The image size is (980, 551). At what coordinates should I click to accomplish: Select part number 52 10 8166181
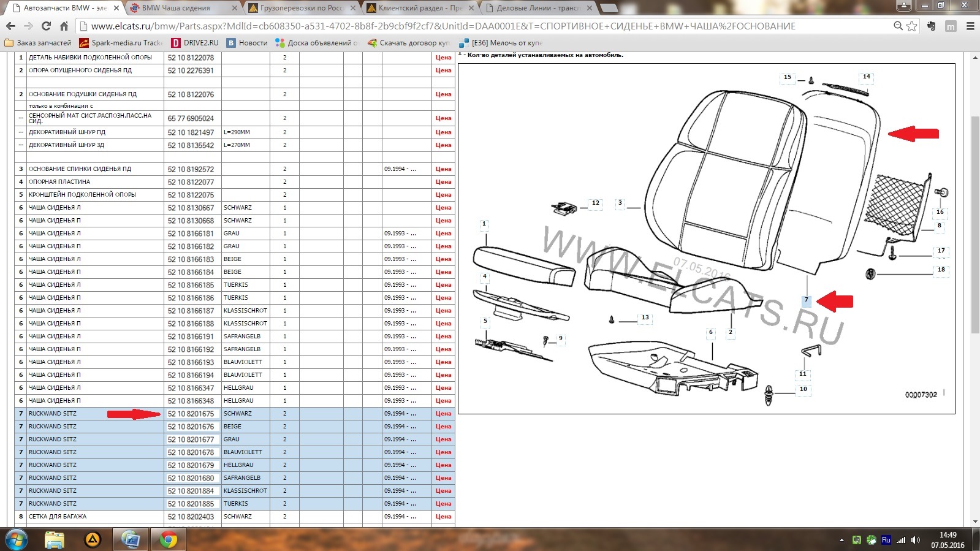click(191, 234)
